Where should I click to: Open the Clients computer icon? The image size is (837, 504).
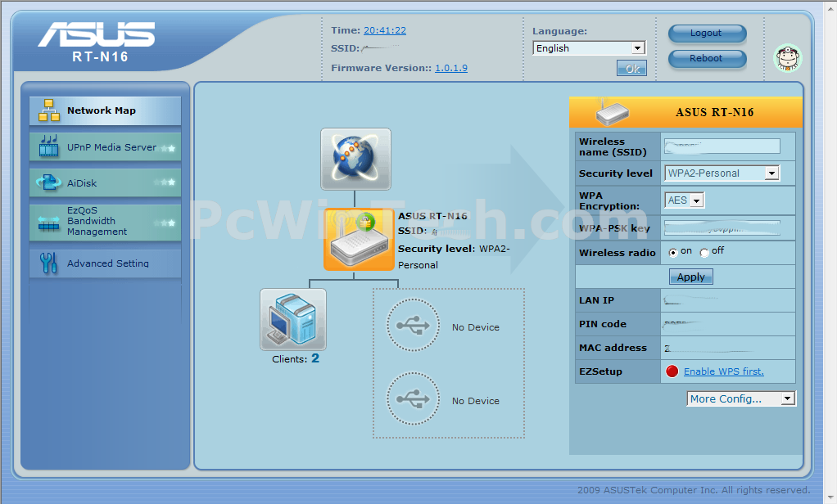(x=293, y=319)
